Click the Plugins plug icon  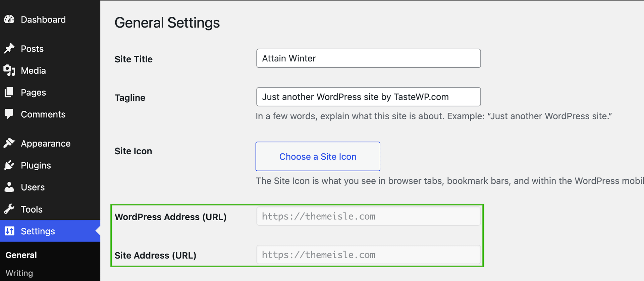9,165
